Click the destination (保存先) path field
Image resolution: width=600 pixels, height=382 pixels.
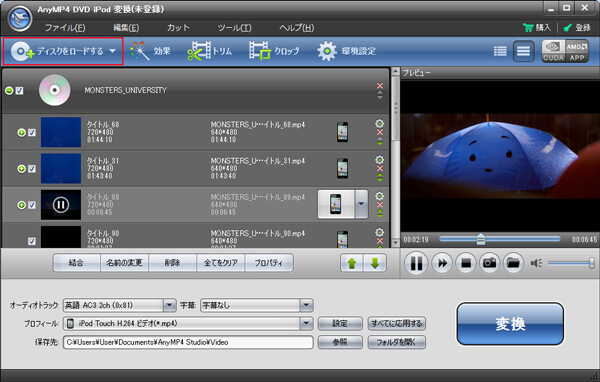(188, 342)
